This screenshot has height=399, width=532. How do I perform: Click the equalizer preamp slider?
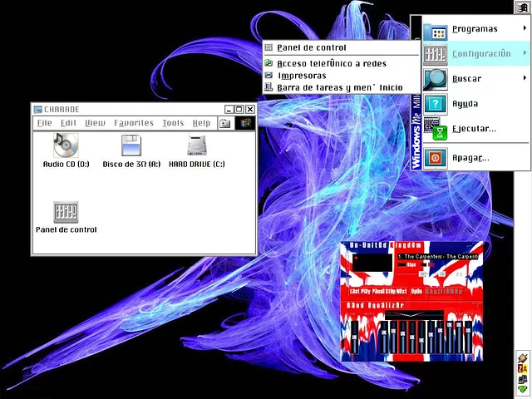[355, 337]
